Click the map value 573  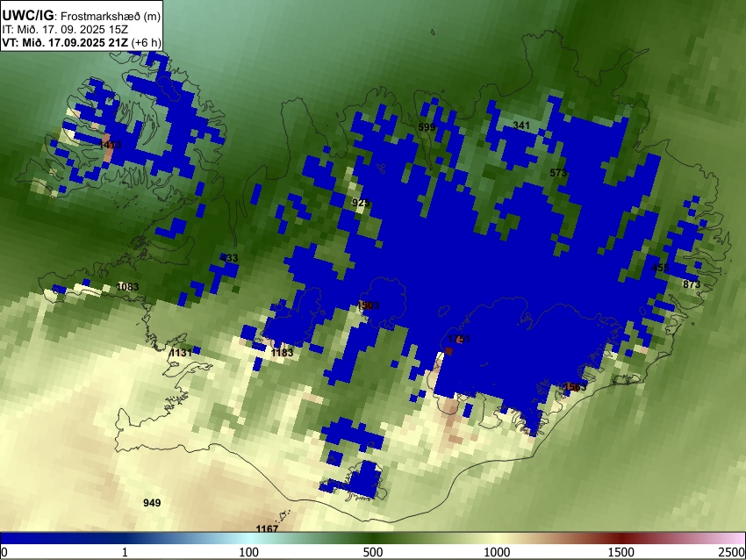[x=558, y=173]
